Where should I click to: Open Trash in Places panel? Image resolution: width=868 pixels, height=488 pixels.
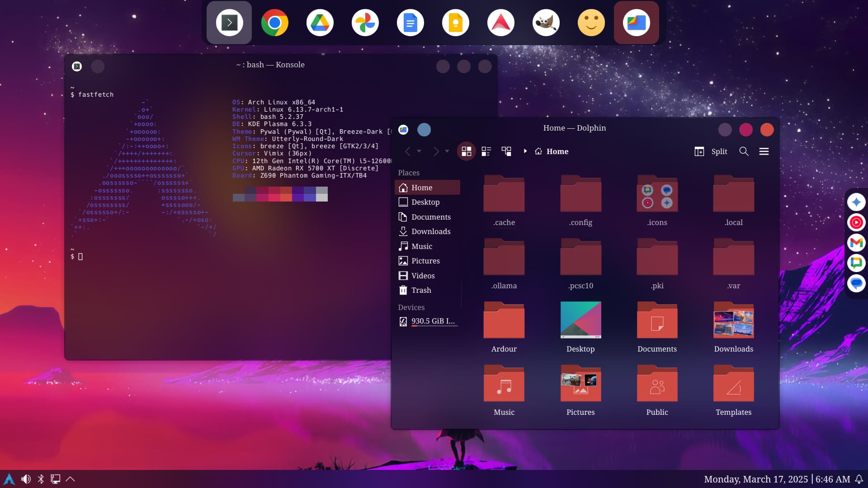(427, 290)
